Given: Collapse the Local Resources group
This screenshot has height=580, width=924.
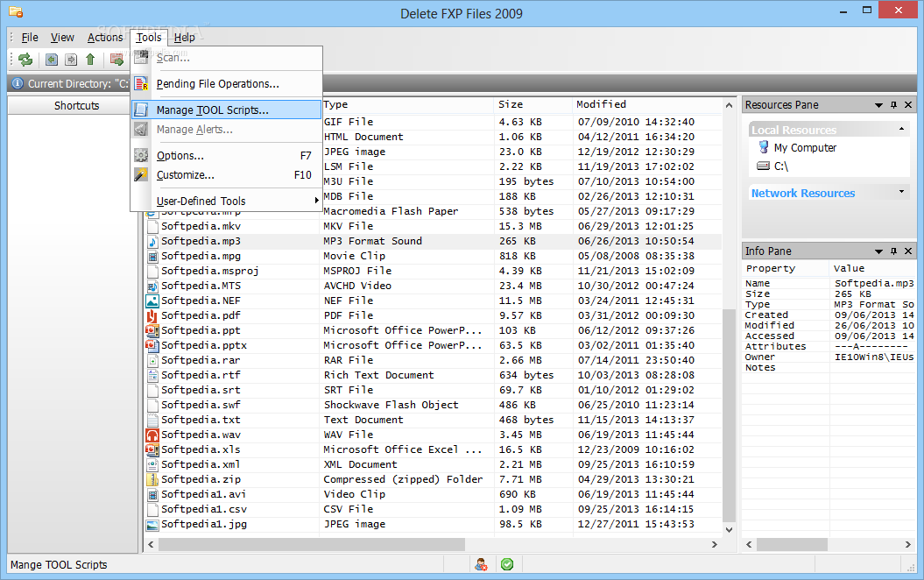Looking at the screenshot, I should point(901,129).
